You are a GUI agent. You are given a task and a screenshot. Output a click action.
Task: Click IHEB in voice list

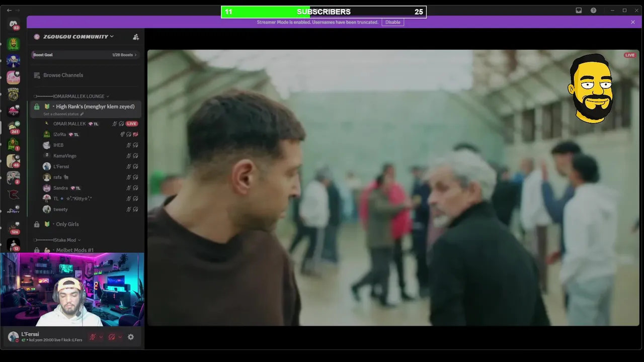tap(58, 145)
